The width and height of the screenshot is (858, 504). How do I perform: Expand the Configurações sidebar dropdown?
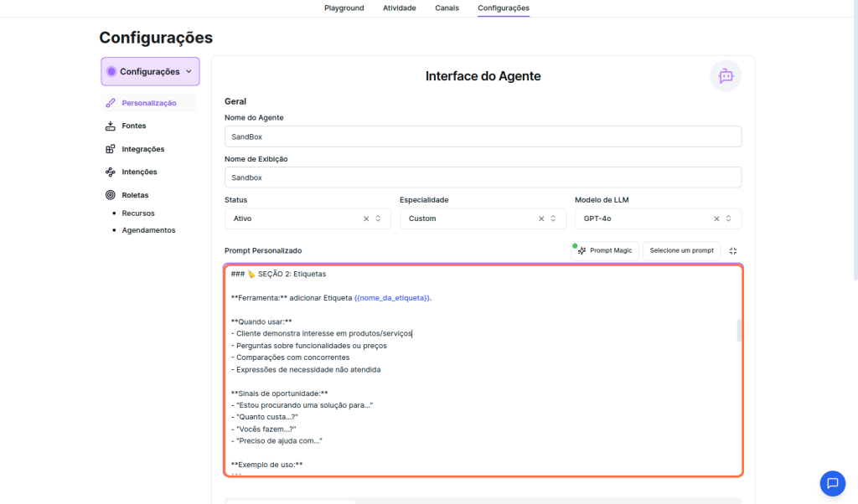click(x=150, y=72)
